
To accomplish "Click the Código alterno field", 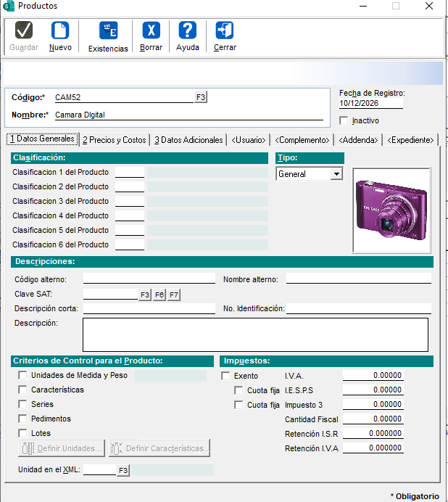I will (x=149, y=279).
